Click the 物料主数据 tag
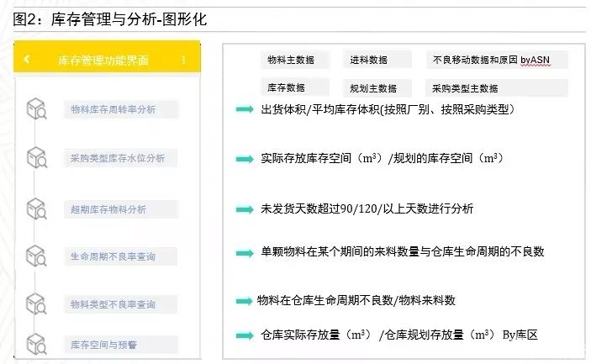Screen dimensions: 591x364 click(x=295, y=60)
